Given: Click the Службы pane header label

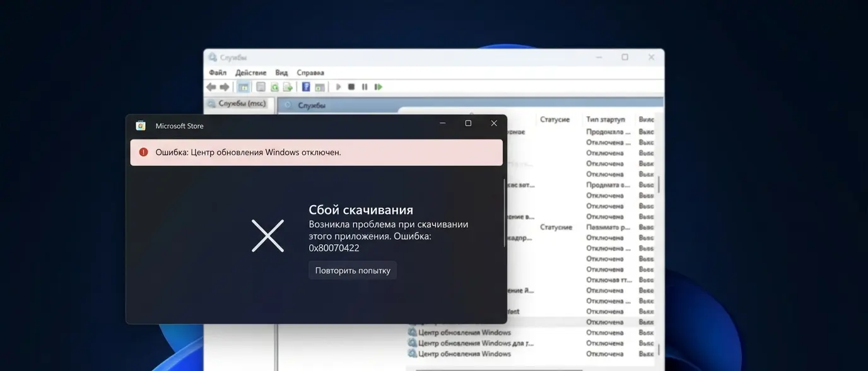Looking at the screenshot, I should point(312,105).
